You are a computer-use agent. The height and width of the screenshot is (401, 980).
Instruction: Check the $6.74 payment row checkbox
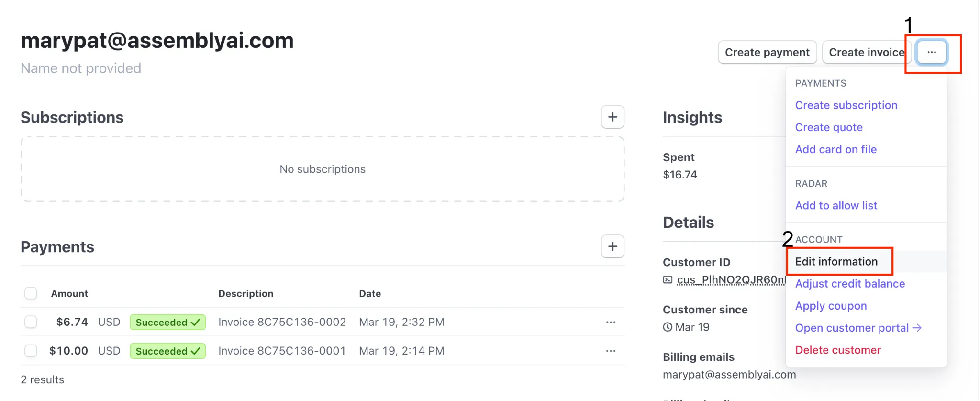pos(31,322)
